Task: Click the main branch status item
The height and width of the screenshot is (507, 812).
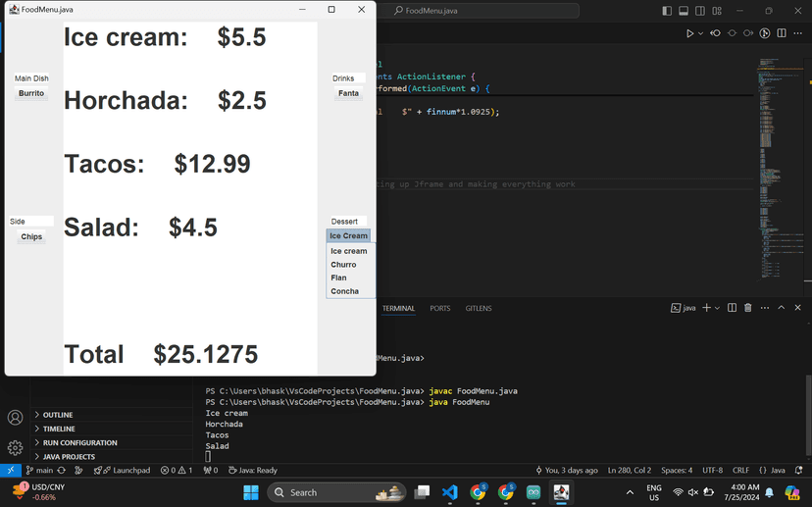Action: [39, 471]
